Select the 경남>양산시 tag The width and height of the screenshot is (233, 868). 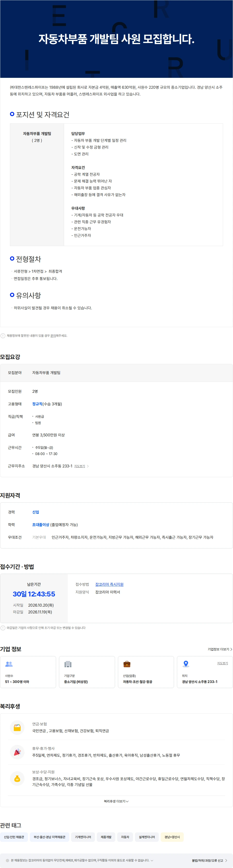(172, 837)
